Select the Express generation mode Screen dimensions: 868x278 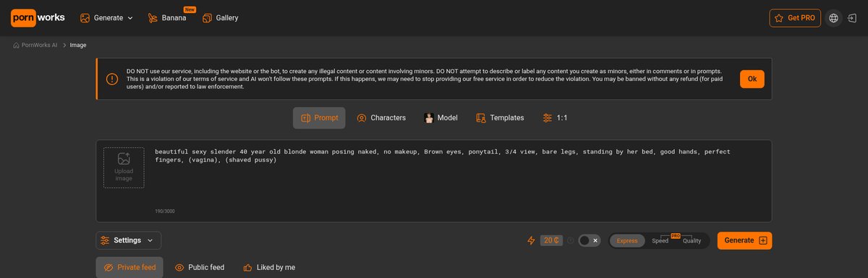[627, 240]
